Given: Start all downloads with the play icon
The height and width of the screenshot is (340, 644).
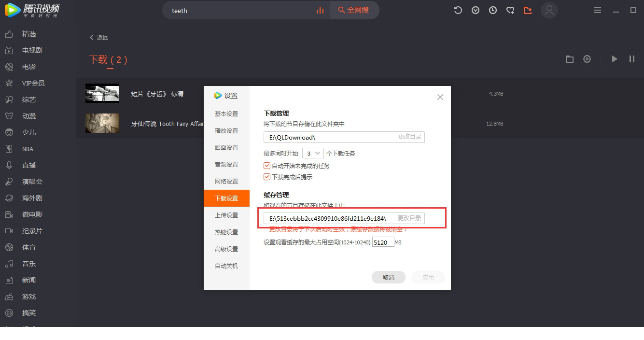Looking at the screenshot, I should (x=614, y=59).
